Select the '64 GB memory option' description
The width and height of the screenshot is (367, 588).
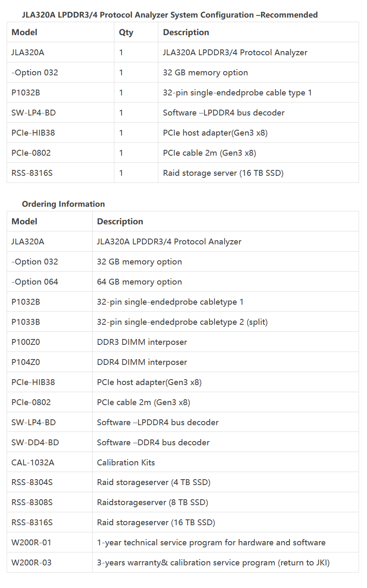click(139, 282)
